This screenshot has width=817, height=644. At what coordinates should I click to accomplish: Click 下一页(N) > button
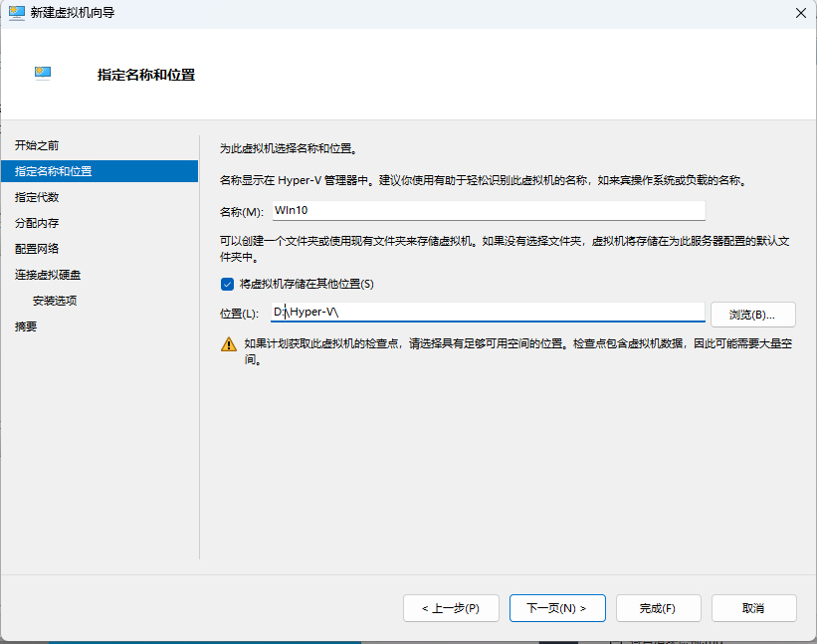[557, 608]
